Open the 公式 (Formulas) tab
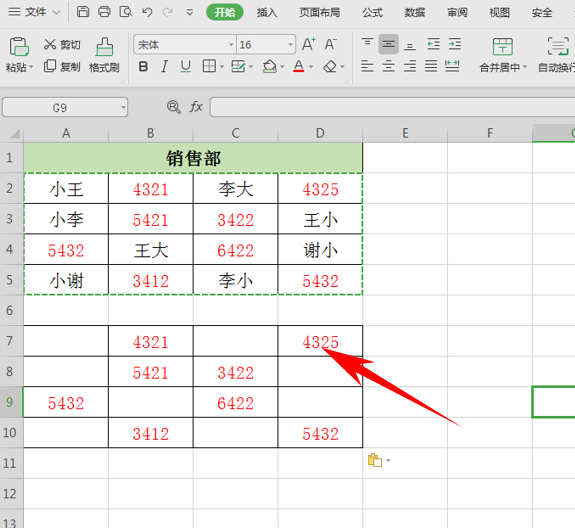 coord(373,12)
